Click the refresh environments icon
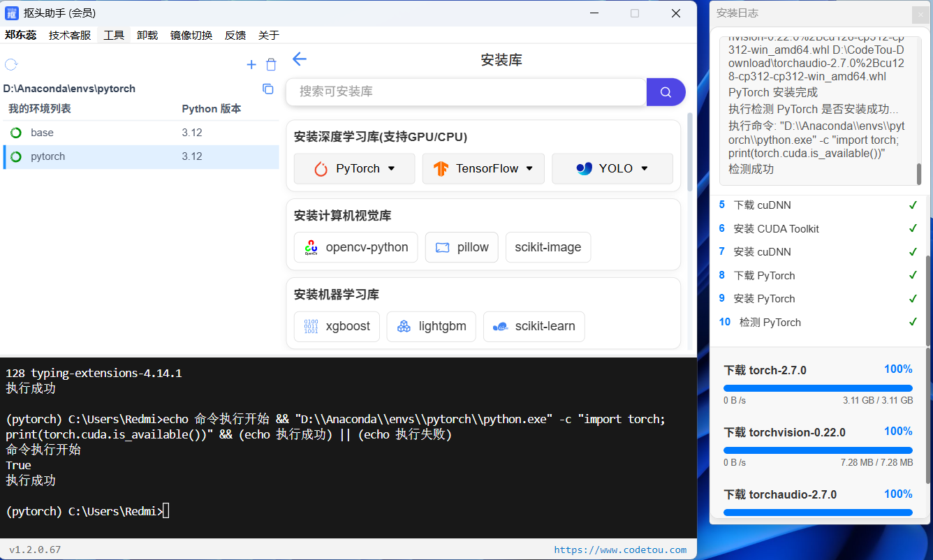The image size is (933, 560). [10, 63]
